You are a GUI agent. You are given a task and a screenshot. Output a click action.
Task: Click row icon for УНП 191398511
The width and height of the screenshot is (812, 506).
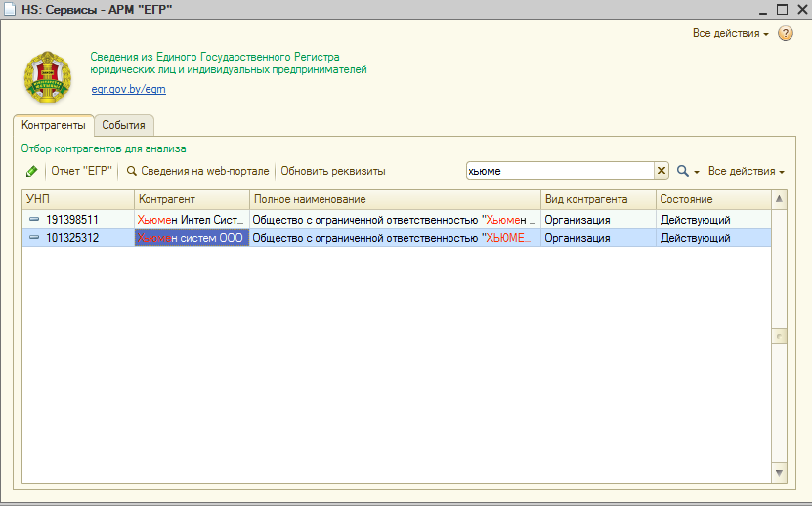[x=33, y=220]
